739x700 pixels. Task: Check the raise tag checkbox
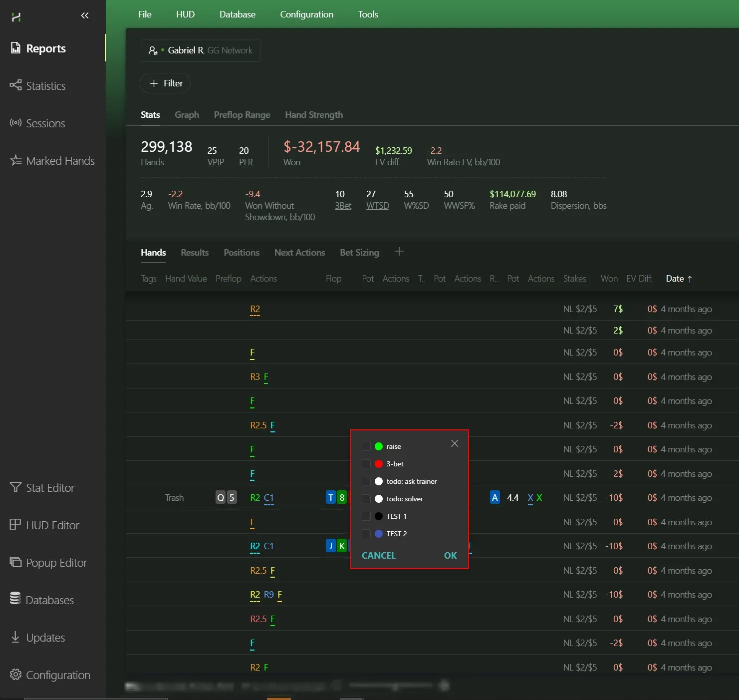[366, 446]
